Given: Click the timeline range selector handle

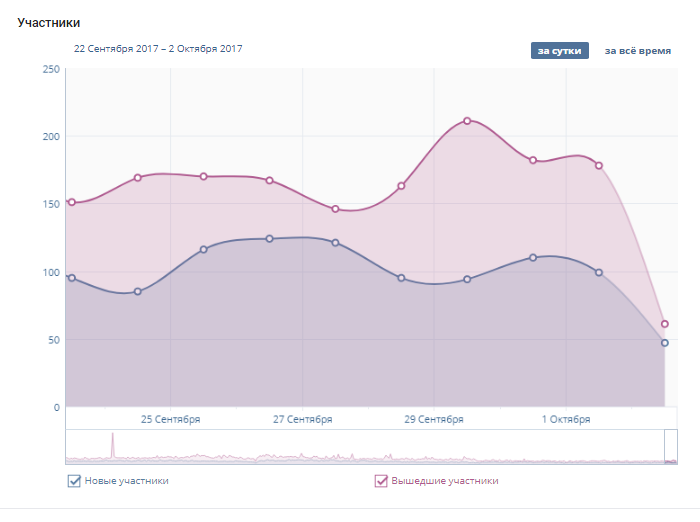Looking at the screenshot, I should click(x=671, y=446).
